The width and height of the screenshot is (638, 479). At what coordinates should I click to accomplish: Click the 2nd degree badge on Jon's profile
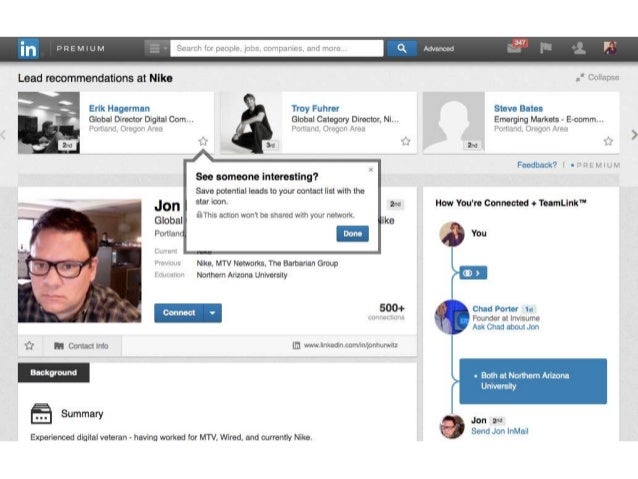tap(395, 204)
